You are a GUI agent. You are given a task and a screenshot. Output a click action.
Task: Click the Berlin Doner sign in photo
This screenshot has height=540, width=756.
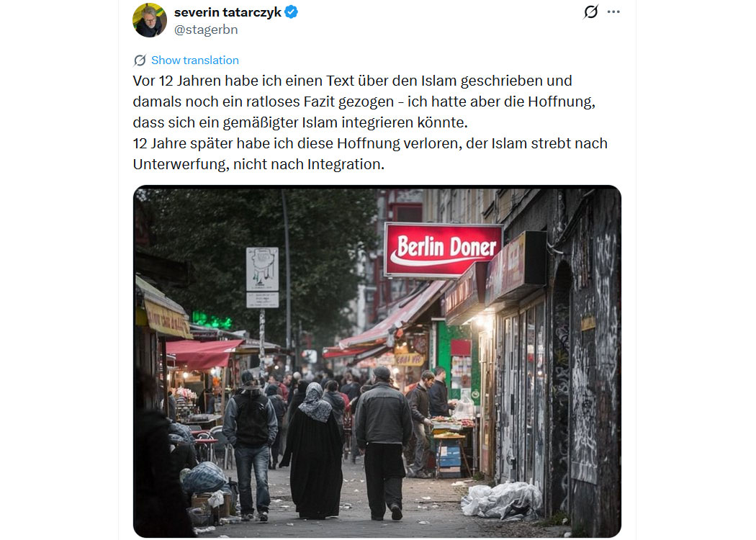point(443,249)
